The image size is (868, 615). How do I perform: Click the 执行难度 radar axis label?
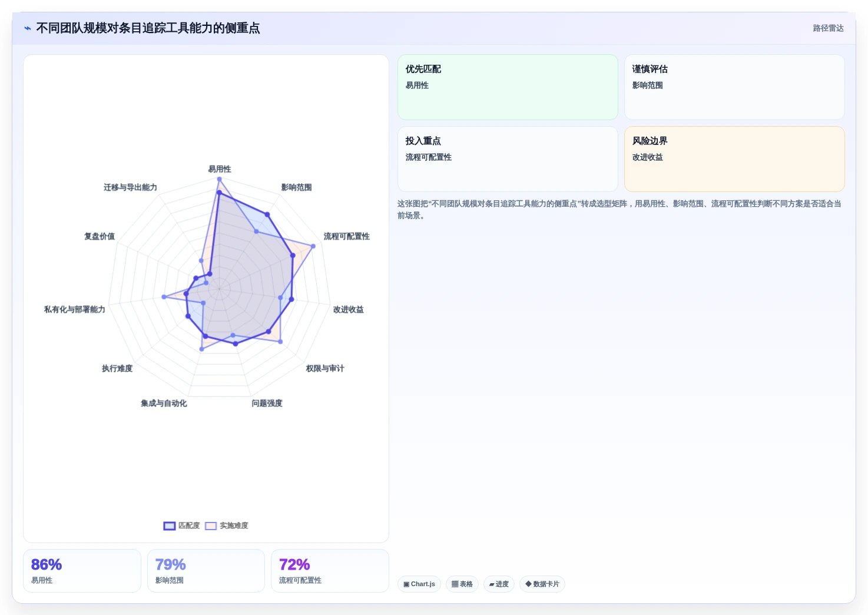117,368
